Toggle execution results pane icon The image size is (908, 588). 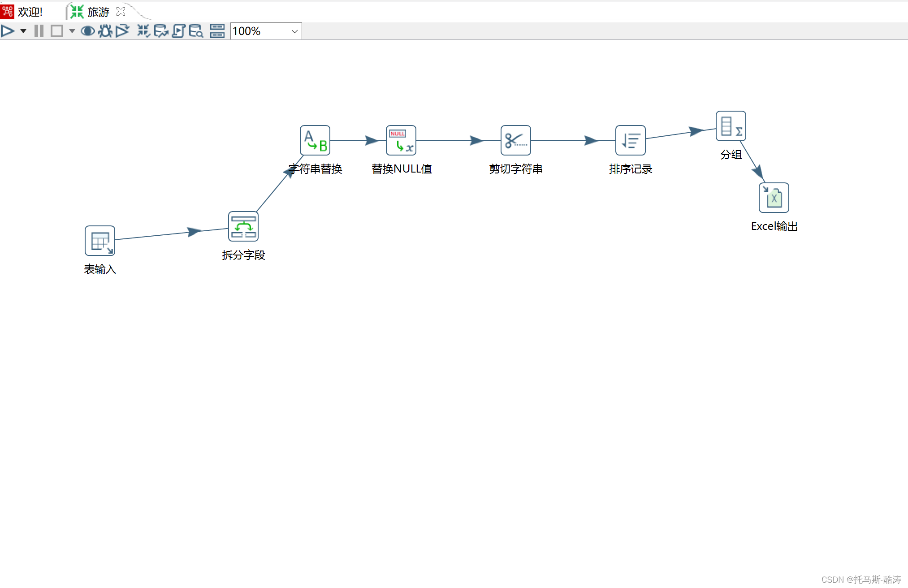217,31
